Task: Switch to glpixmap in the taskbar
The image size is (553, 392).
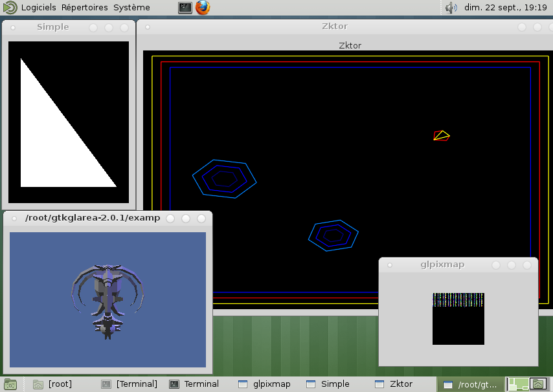Action: click(264, 384)
